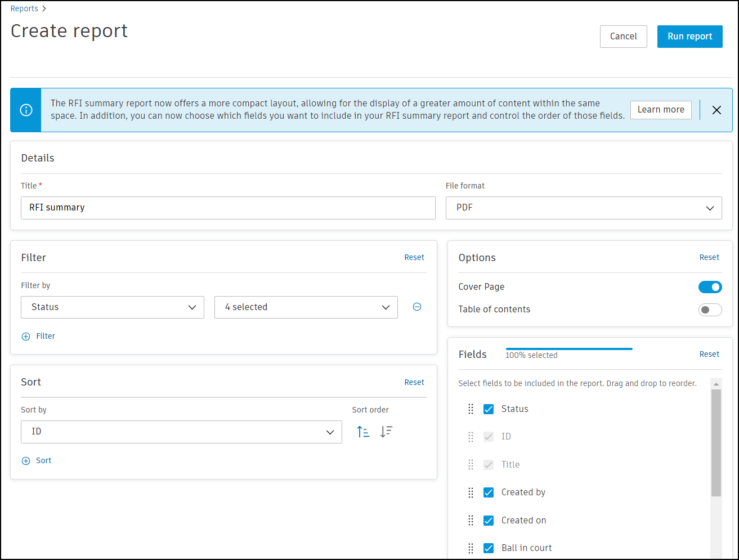The height and width of the screenshot is (560, 739).
Task: Expand the Sort by ID dropdown
Action: click(181, 432)
